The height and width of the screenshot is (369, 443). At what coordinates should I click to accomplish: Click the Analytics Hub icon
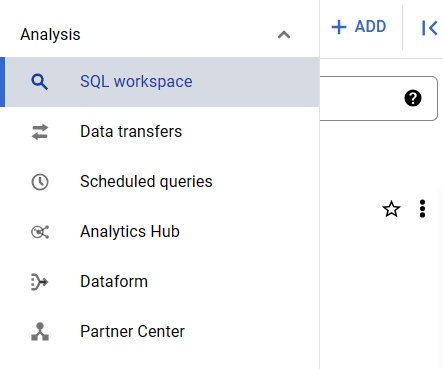coord(40,232)
